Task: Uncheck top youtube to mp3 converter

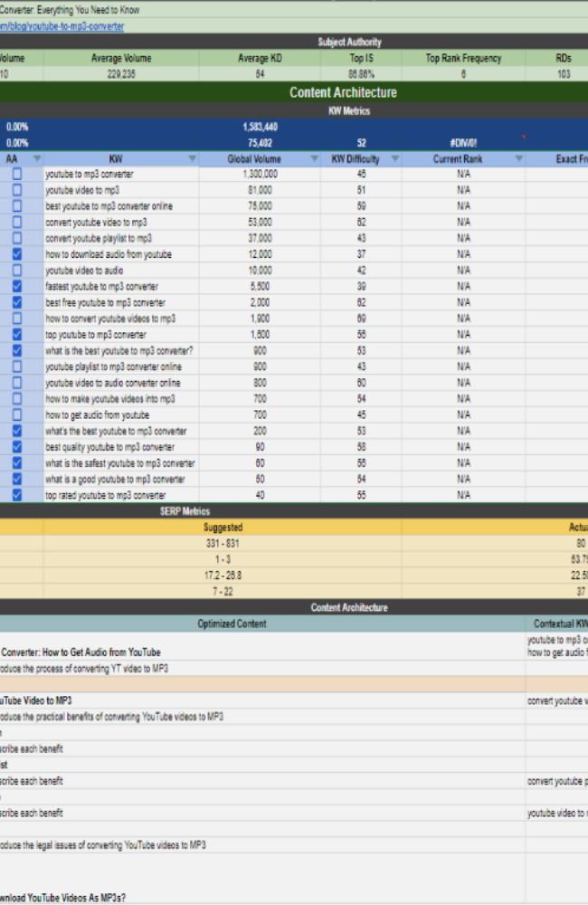Action: click(x=16, y=334)
